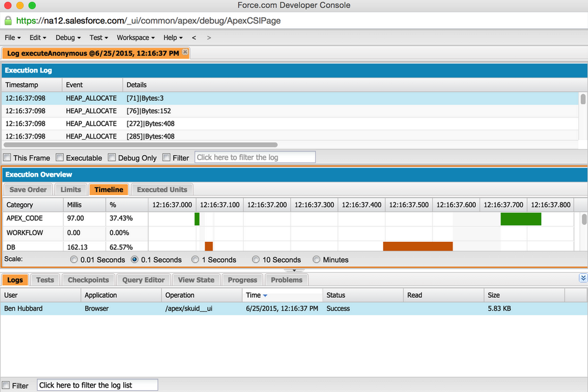Screen dimensions: 588x392
Task: Collapse the bottom panel with double-chevron icon
Action: tap(583, 279)
